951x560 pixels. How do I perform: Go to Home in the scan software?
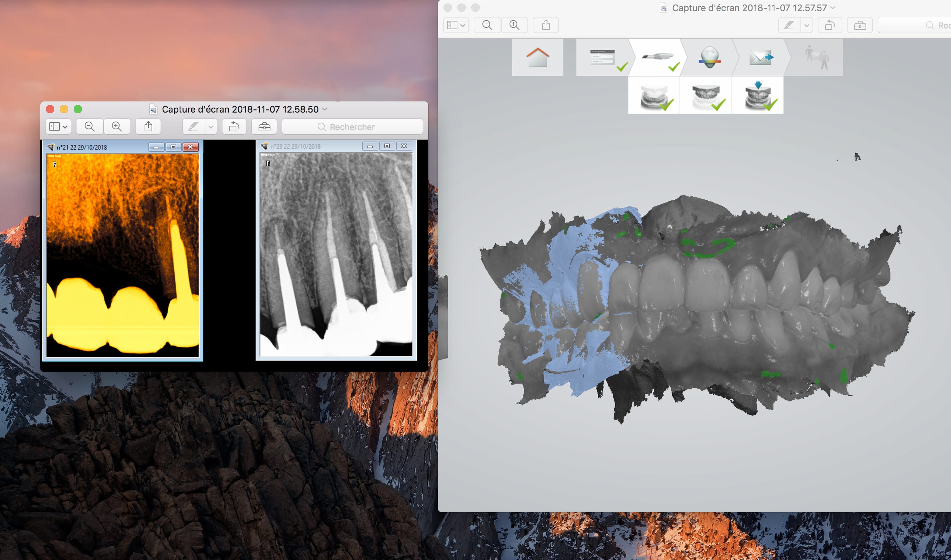point(538,57)
